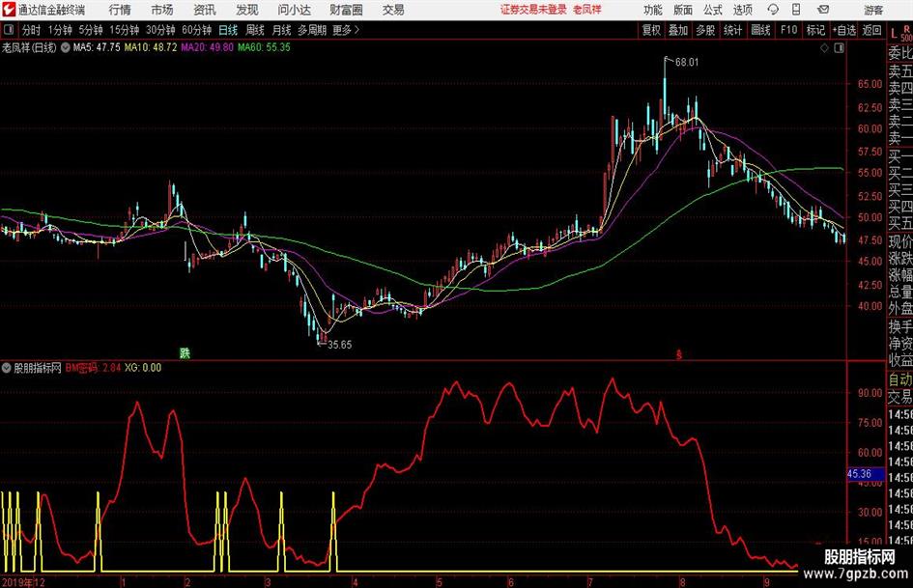The image size is (913, 588).
Task: Click the 标记 mark toolbar button
Action: point(815,30)
